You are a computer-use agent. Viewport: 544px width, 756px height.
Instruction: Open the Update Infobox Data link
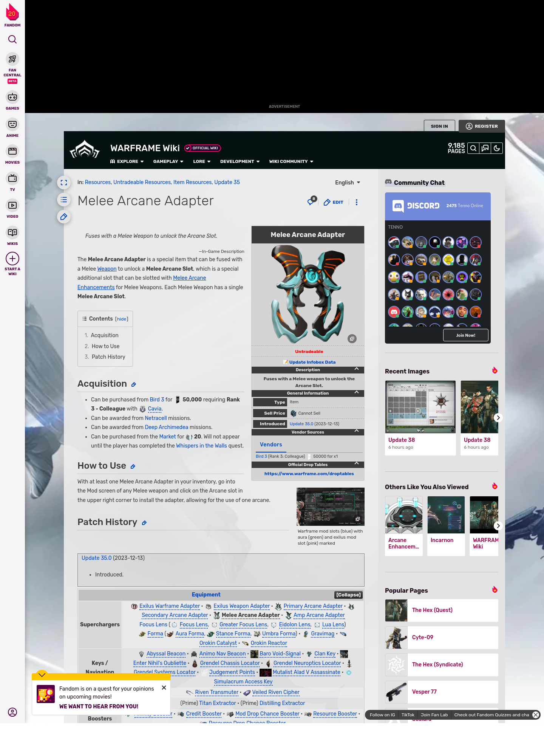[x=312, y=362]
